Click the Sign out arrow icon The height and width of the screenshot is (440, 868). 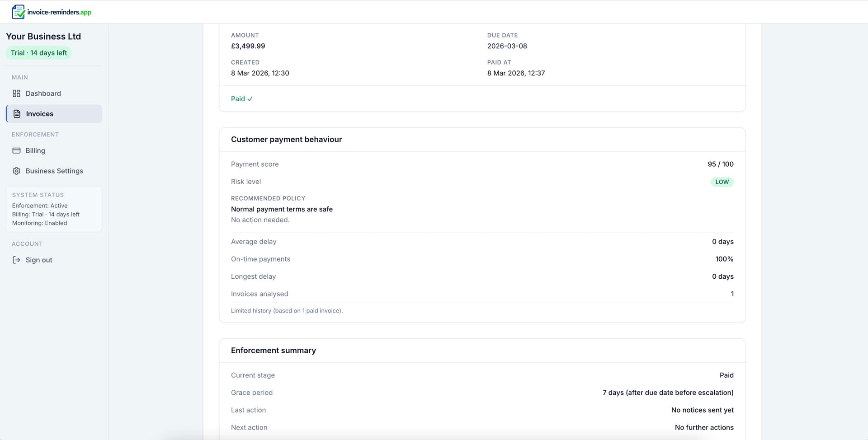16,260
